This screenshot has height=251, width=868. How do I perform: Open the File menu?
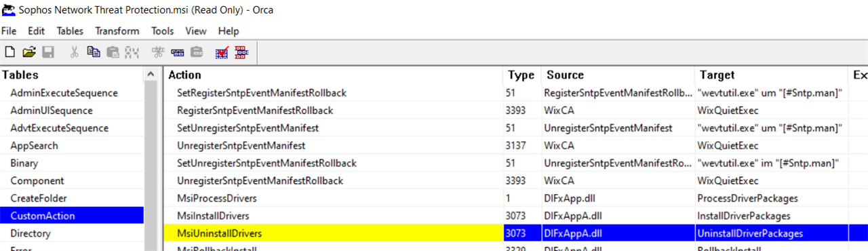pyautogui.click(x=9, y=31)
